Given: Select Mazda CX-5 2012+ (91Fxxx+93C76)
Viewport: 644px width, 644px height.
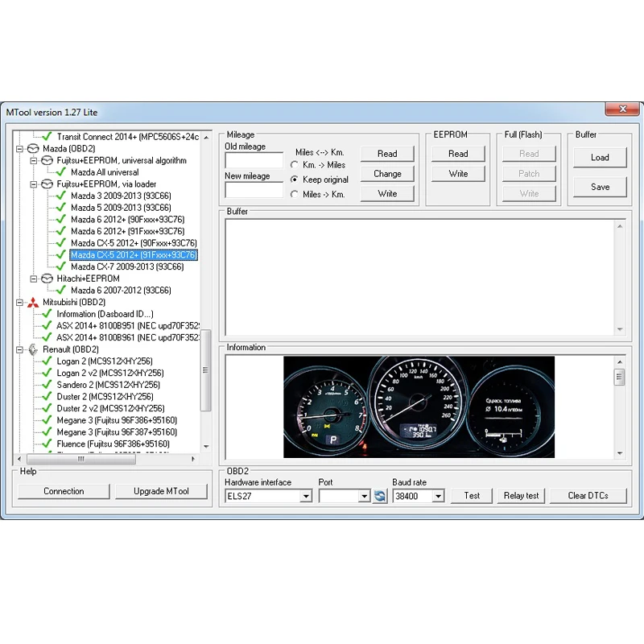Looking at the screenshot, I should pos(134,255).
